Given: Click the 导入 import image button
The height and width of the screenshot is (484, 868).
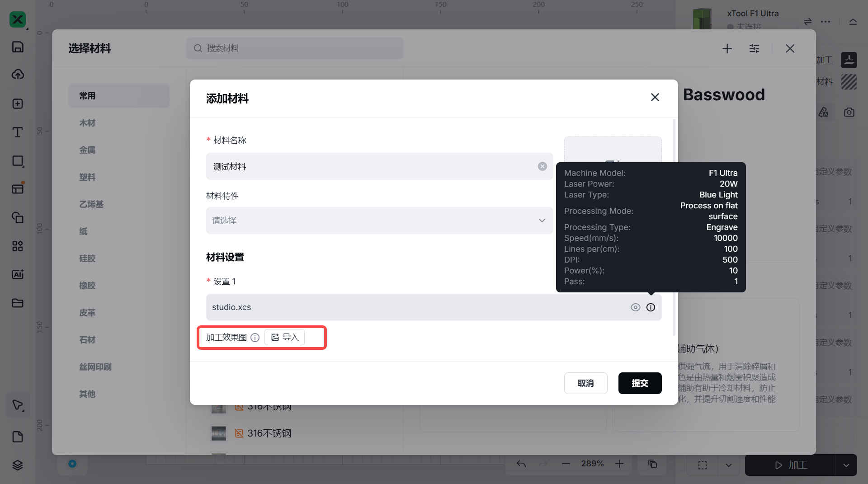Looking at the screenshot, I should tap(284, 337).
